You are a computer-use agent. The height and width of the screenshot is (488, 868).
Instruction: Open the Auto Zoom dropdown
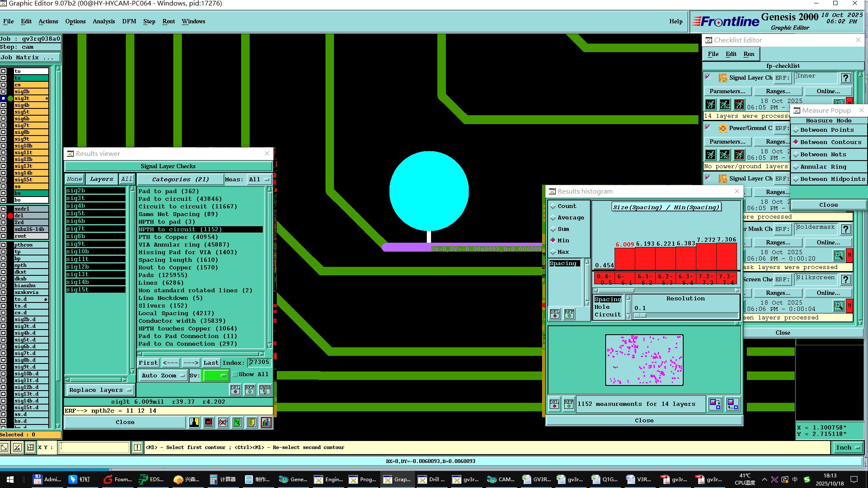(x=163, y=375)
